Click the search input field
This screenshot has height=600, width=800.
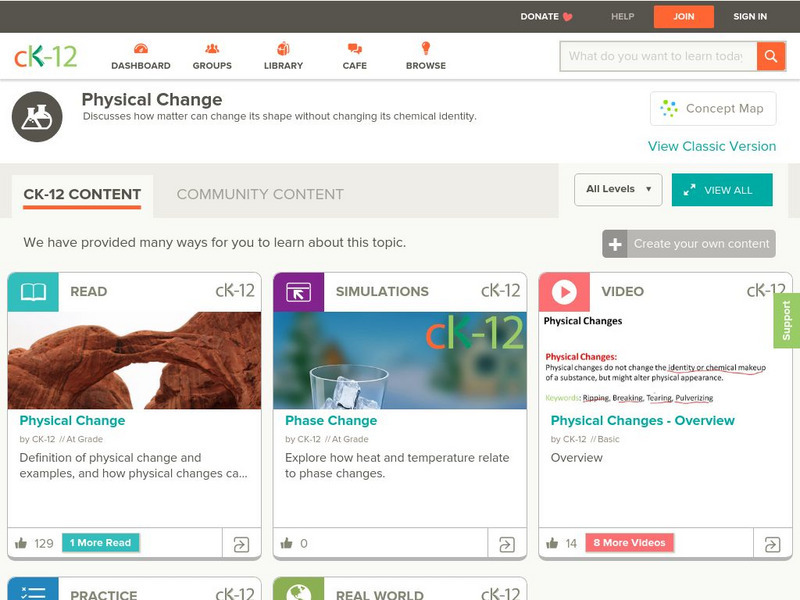[x=659, y=56]
